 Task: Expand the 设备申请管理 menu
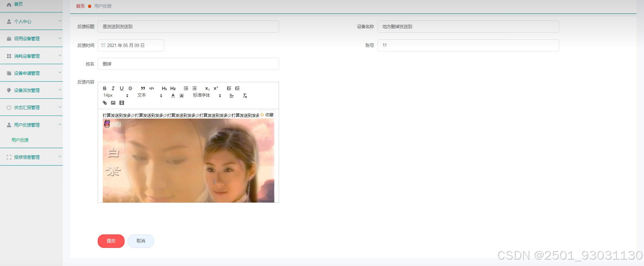coord(31,73)
